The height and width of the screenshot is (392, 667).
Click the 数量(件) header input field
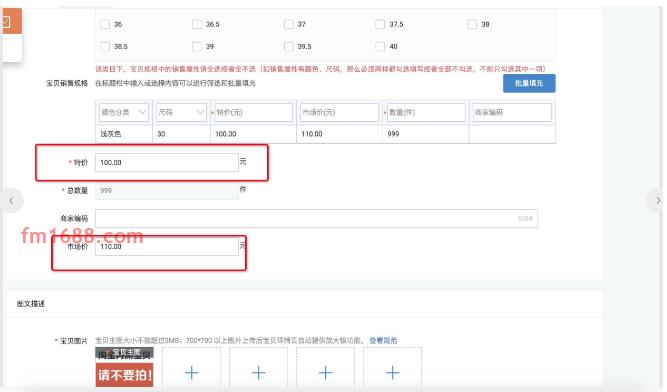pyautogui.click(x=426, y=112)
